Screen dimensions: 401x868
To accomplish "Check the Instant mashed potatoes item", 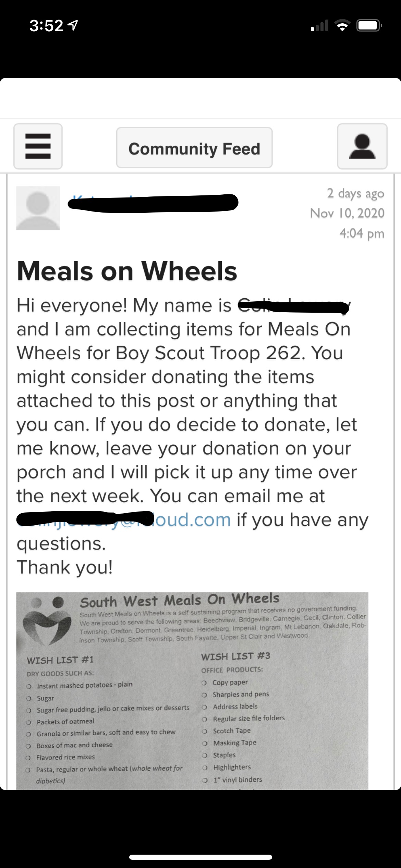I will (29, 686).
